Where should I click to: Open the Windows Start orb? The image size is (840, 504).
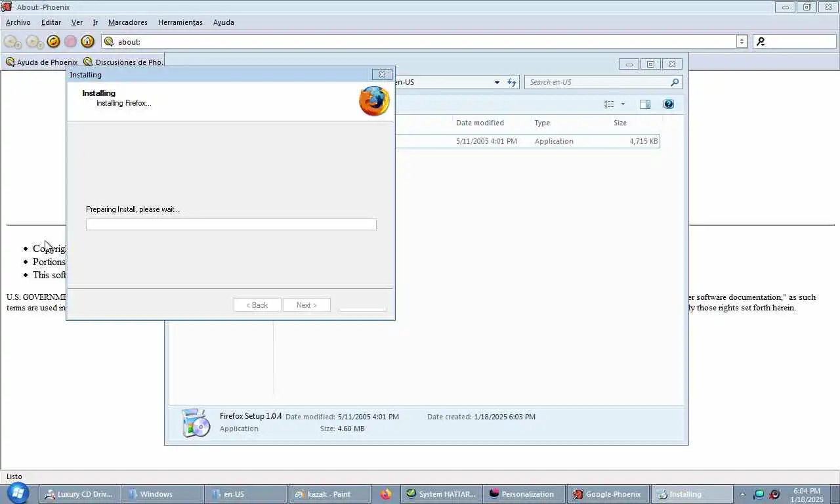tap(18, 493)
